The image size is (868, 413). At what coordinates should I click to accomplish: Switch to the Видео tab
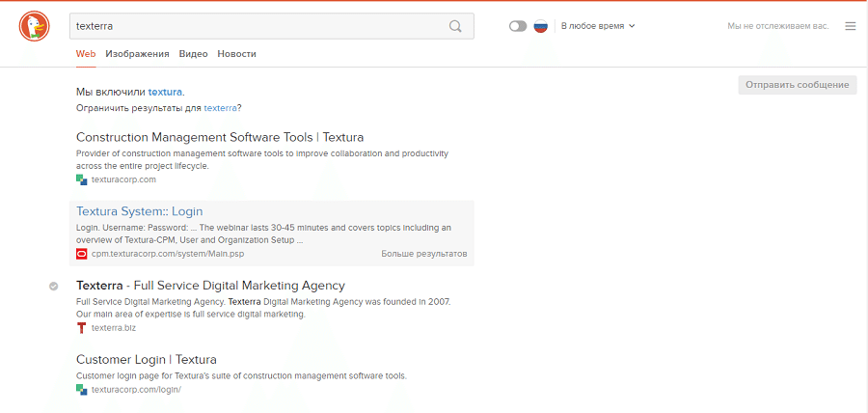pos(193,54)
